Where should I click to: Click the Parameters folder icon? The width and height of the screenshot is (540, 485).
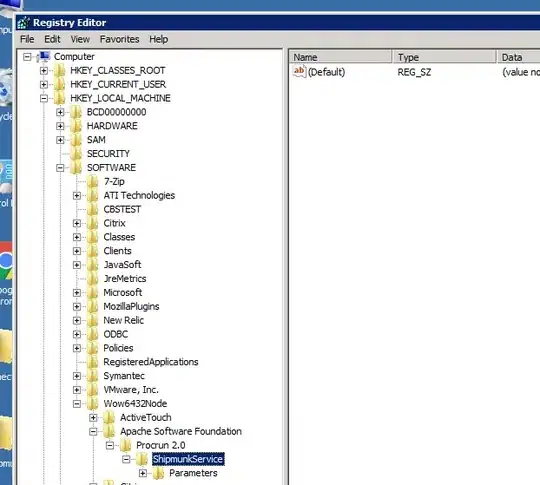click(x=158, y=473)
